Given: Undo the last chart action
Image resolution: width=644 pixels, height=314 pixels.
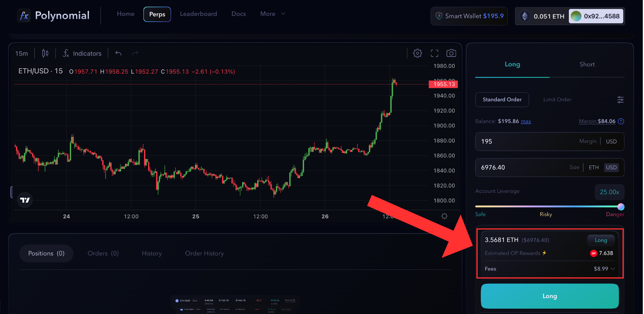Looking at the screenshot, I should [118, 53].
